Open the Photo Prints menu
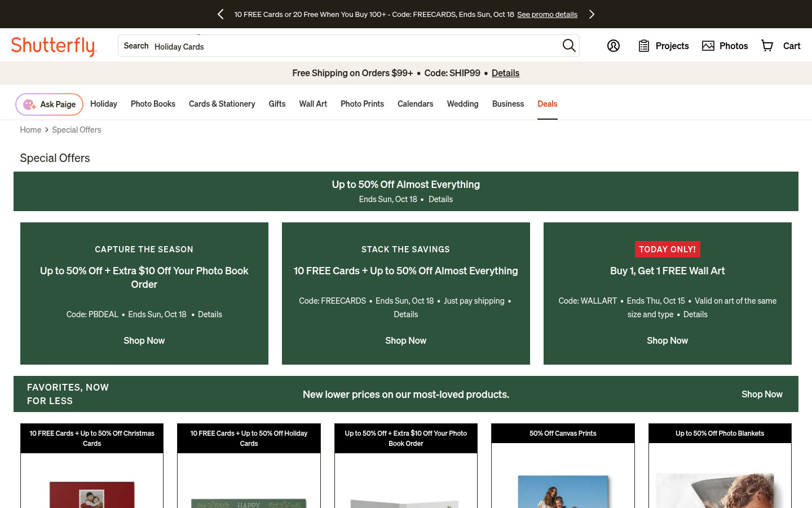The image size is (812, 508). pos(362,104)
